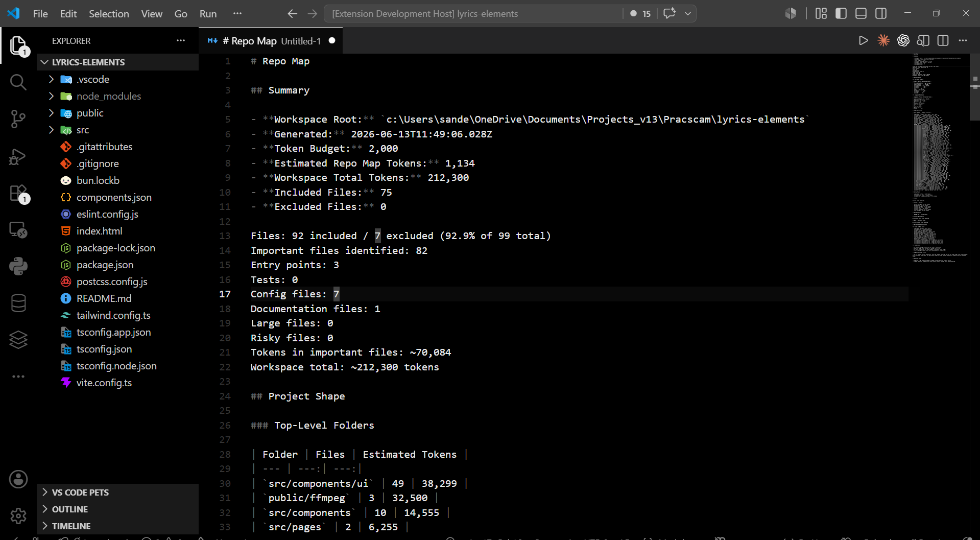Open the Selection menu
The image size is (980, 540).
(x=109, y=14)
